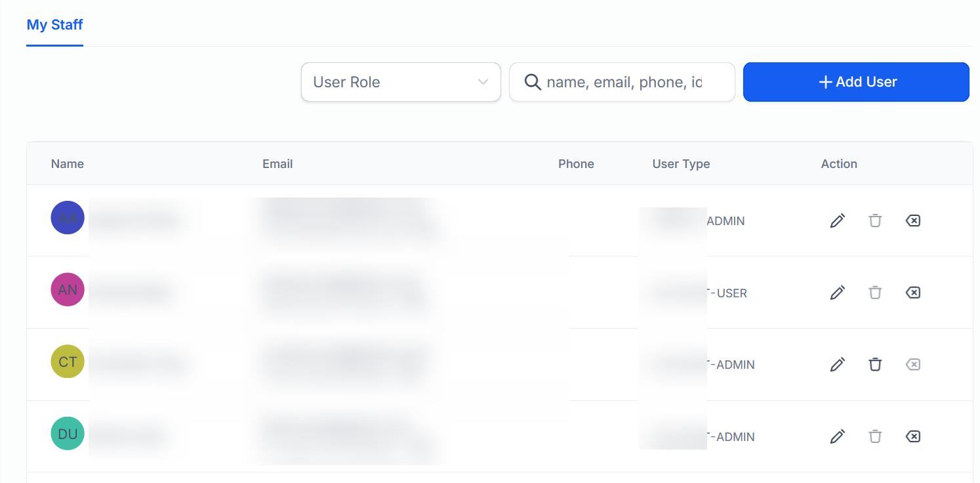
Task: Open the User Role dropdown
Action: (400, 82)
